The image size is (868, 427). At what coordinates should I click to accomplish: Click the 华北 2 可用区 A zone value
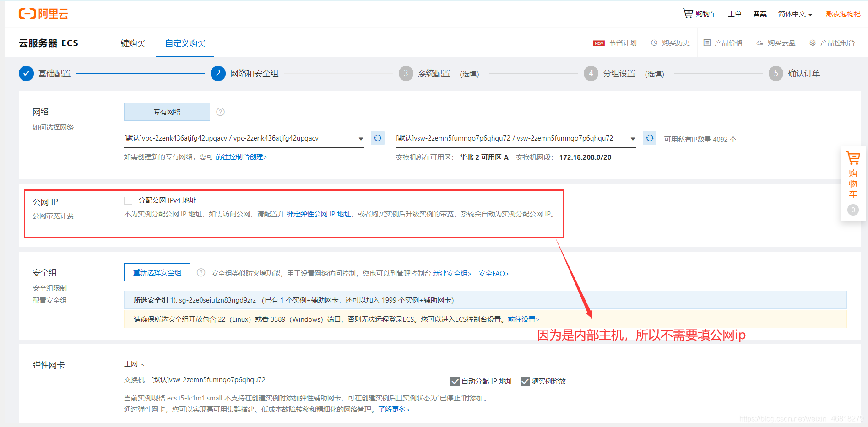pyautogui.click(x=484, y=157)
